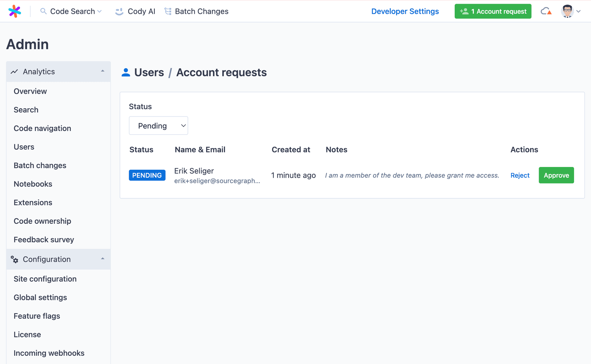Click the Actions column header
This screenshot has height=364, width=591.
coord(524,150)
